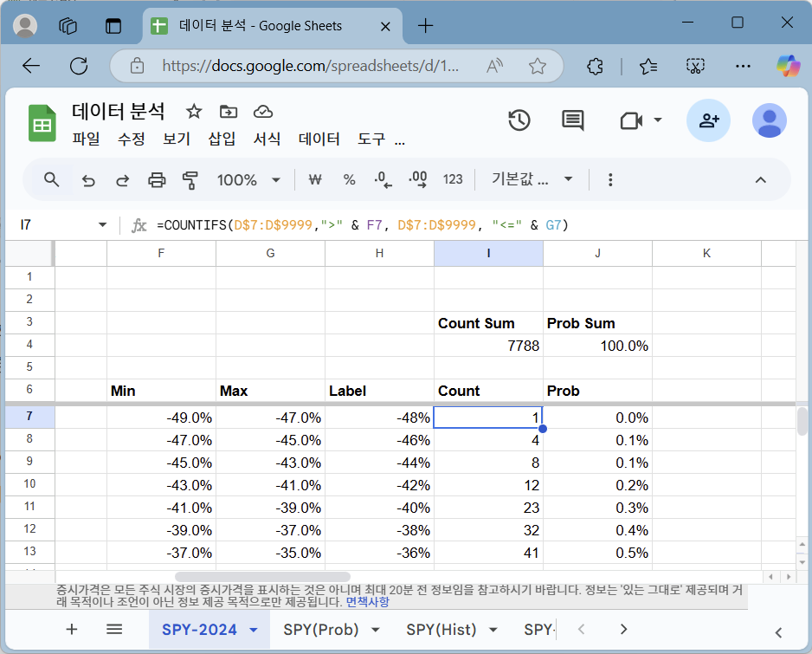Switch to the SPY(Hist) sheet tab
The image size is (812, 654).
[441, 630]
